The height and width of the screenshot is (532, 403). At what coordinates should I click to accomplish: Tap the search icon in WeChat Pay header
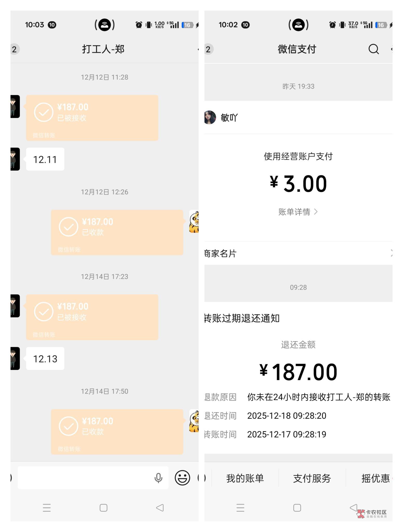coord(373,49)
